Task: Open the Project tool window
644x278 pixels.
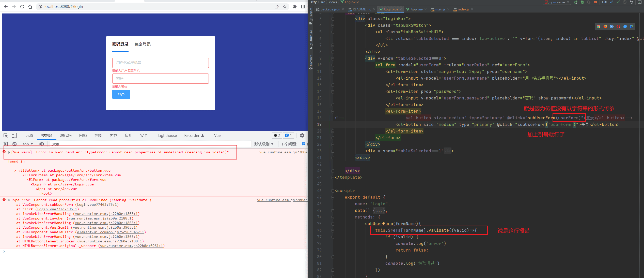Action: tap(311, 16)
